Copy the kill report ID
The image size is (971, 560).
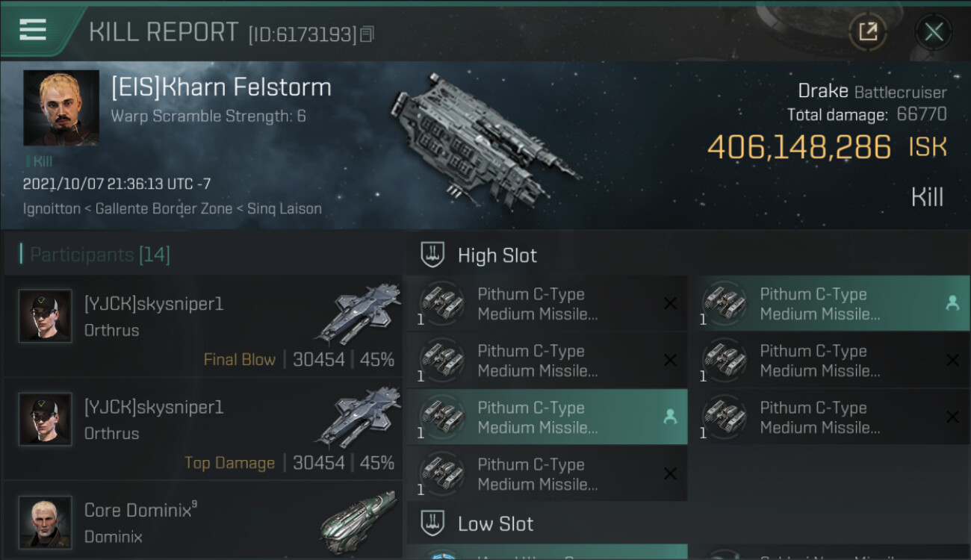click(x=367, y=34)
